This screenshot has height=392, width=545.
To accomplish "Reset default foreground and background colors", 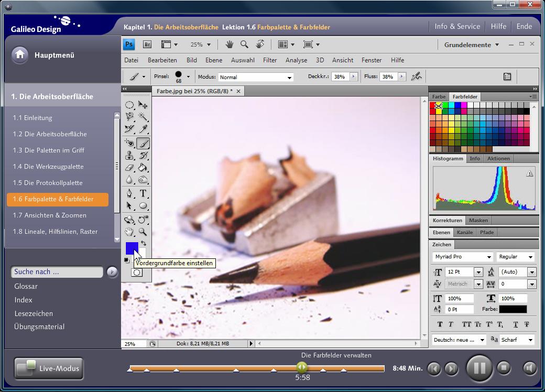I will (x=127, y=260).
